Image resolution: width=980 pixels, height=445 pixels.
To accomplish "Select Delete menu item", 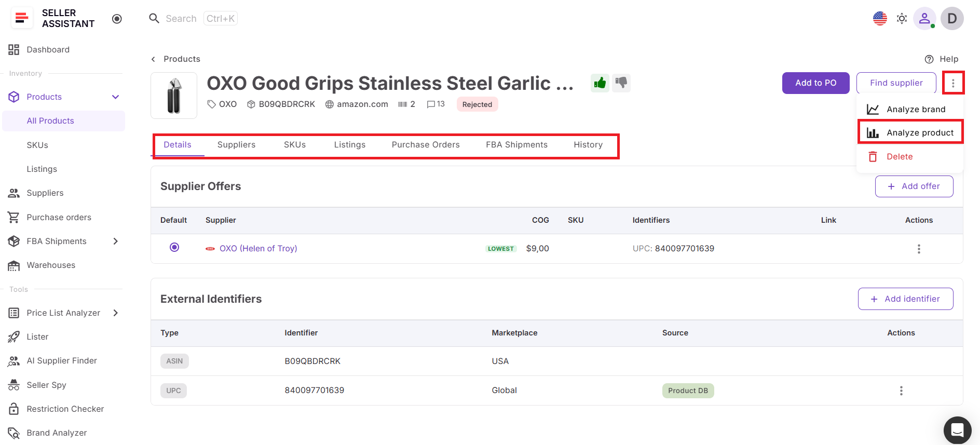I will (909, 156).
